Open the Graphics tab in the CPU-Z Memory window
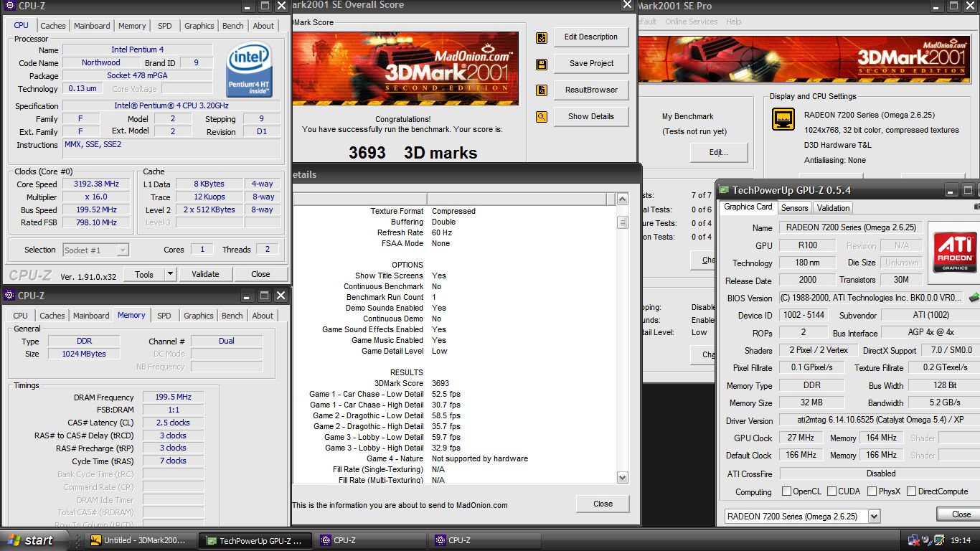980x551 pixels. [x=199, y=316]
